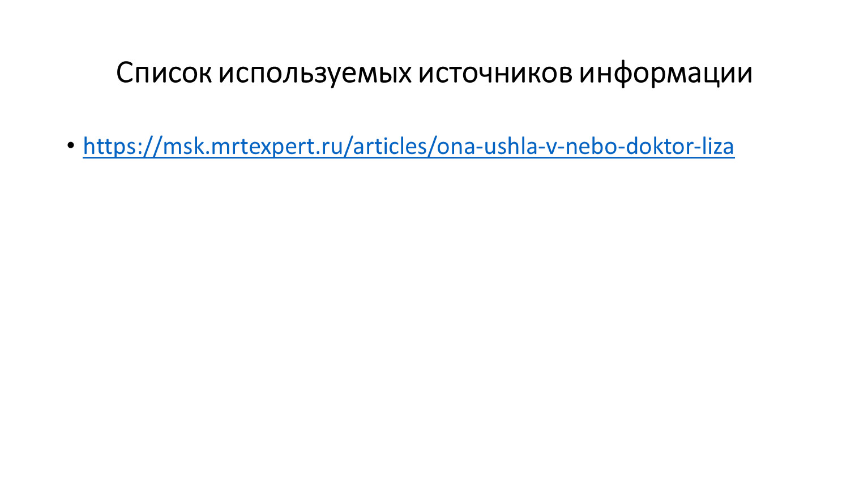The width and height of the screenshot is (868, 489).
Task: Click 'msk.mrtexpert.ru' domain in the link
Action: point(250,146)
